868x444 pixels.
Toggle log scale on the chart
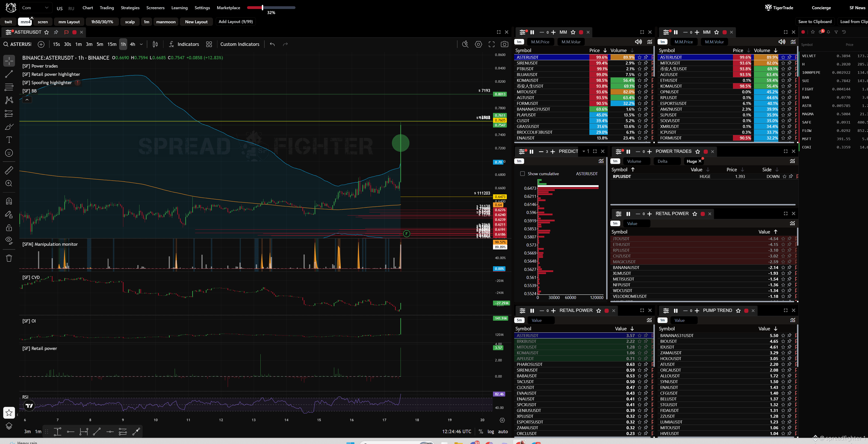[491, 432]
